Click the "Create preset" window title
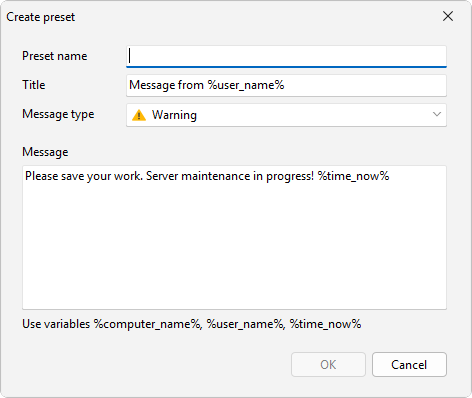The width and height of the screenshot is (472, 398). pyautogui.click(x=41, y=17)
